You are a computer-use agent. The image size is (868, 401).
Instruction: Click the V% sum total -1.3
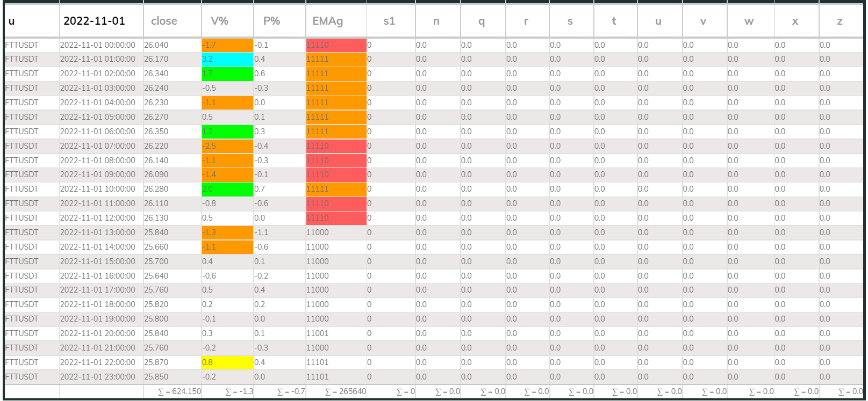[239, 391]
